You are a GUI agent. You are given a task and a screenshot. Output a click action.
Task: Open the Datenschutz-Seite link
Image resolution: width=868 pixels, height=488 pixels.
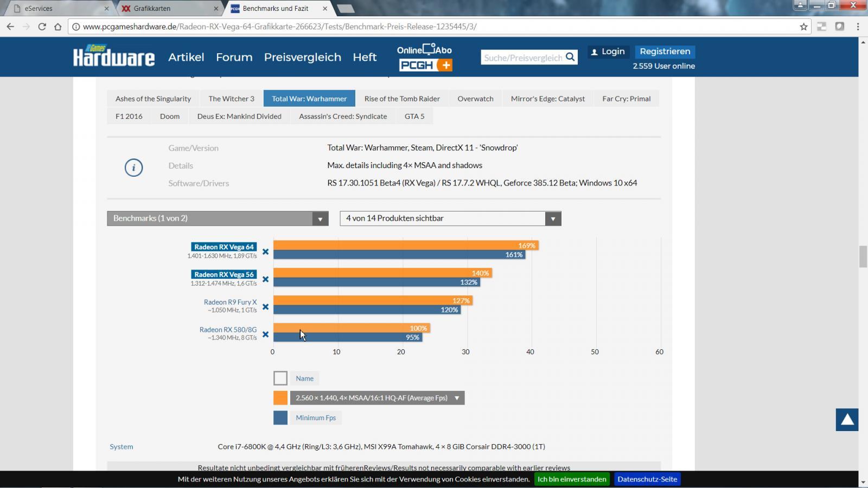click(647, 479)
